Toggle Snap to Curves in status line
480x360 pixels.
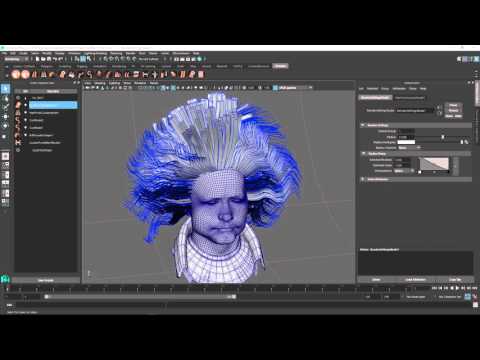tap(111, 59)
